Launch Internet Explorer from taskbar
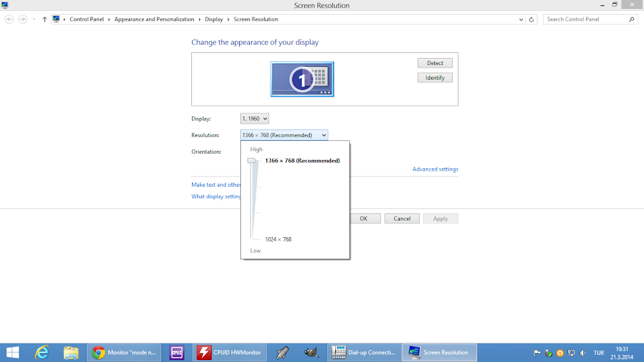Image resolution: width=644 pixels, height=362 pixels. point(42,352)
